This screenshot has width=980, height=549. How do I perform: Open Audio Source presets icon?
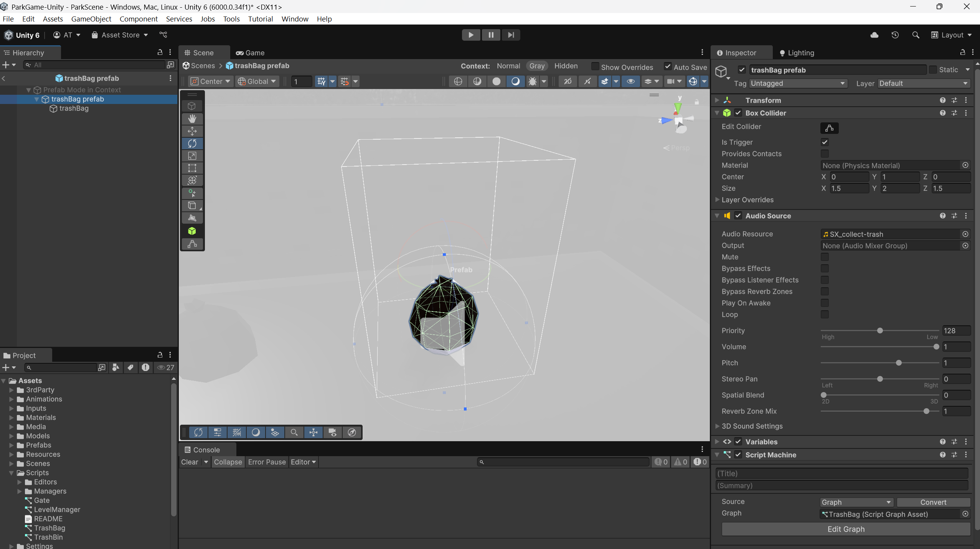click(954, 216)
